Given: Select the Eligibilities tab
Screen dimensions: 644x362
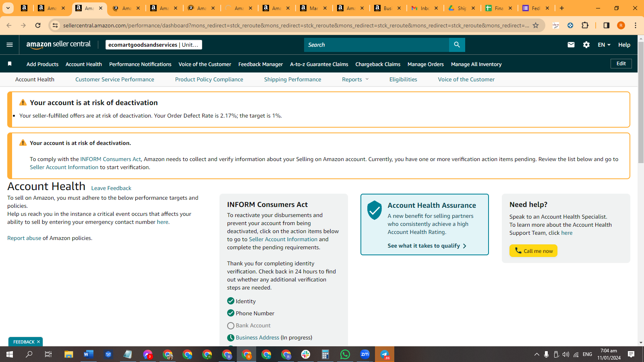Looking at the screenshot, I should pyautogui.click(x=403, y=79).
